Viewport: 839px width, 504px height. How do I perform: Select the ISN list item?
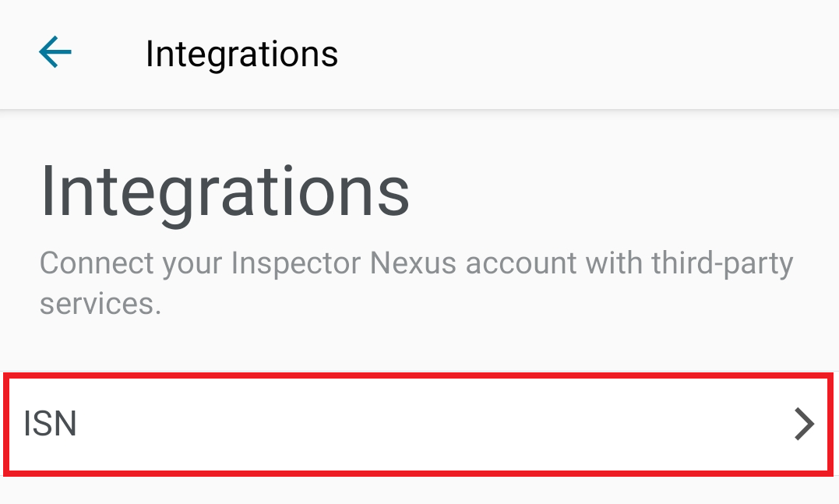[418, 425]
